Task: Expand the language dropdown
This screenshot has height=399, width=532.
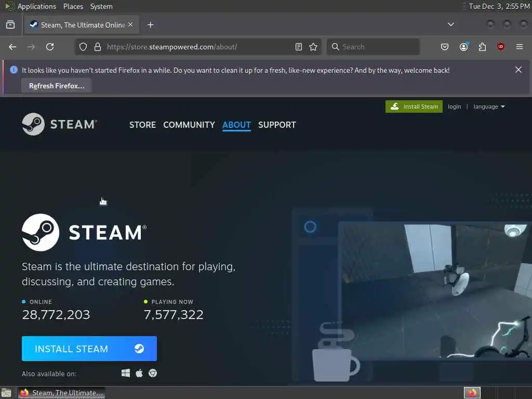Action: [489, 107]
